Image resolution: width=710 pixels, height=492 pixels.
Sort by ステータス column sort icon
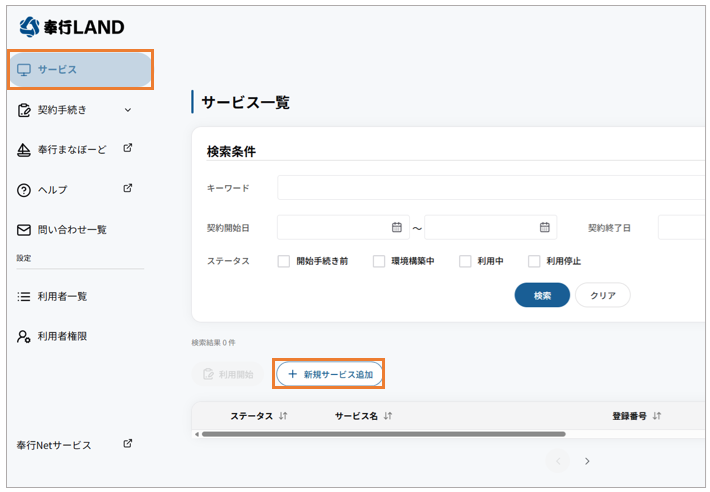[x=283, y=416]
